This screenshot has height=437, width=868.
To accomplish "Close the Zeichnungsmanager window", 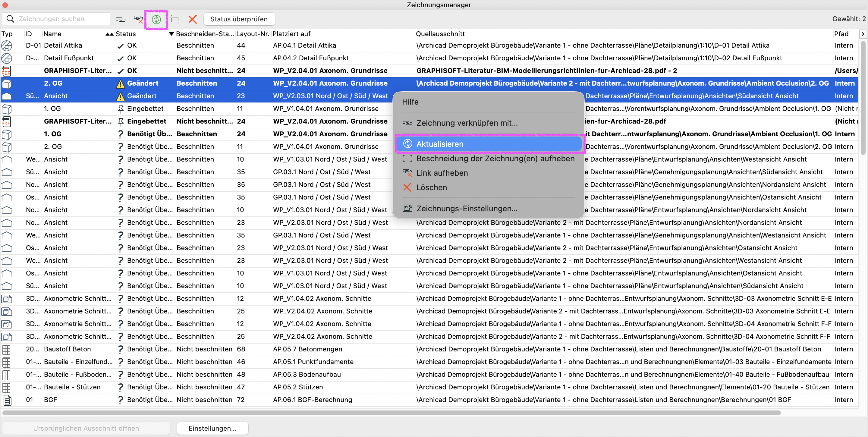I will click(x=5, y=5).
